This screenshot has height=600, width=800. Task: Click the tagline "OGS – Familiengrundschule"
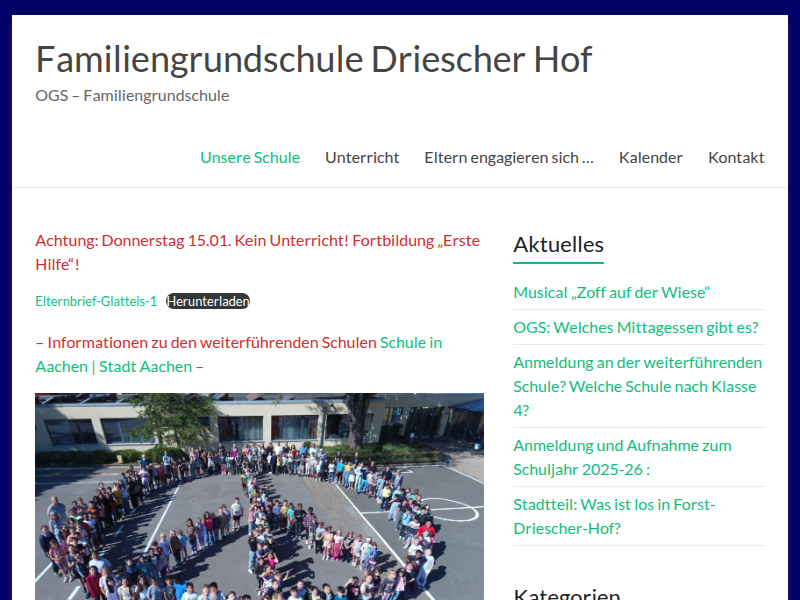pos(133,96)
